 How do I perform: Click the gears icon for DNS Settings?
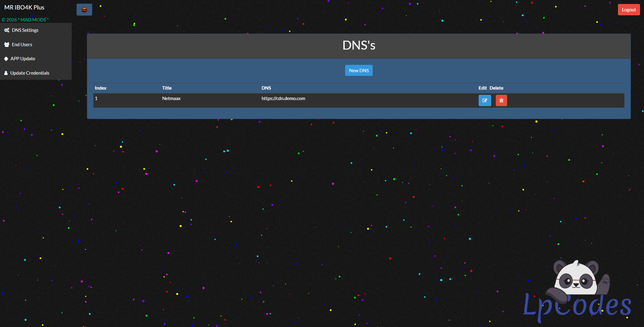(6, 30)
